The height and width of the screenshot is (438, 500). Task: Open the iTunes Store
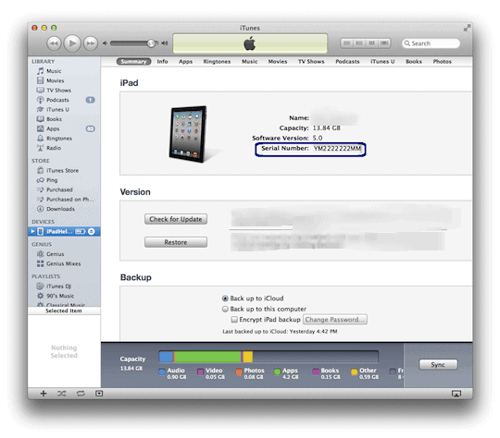point(63,170)
